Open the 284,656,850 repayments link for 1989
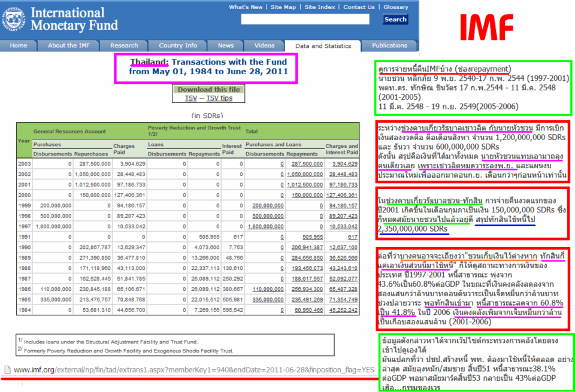Screen dimensions: 575x392 pyautogui.click(x=307, y=259)
